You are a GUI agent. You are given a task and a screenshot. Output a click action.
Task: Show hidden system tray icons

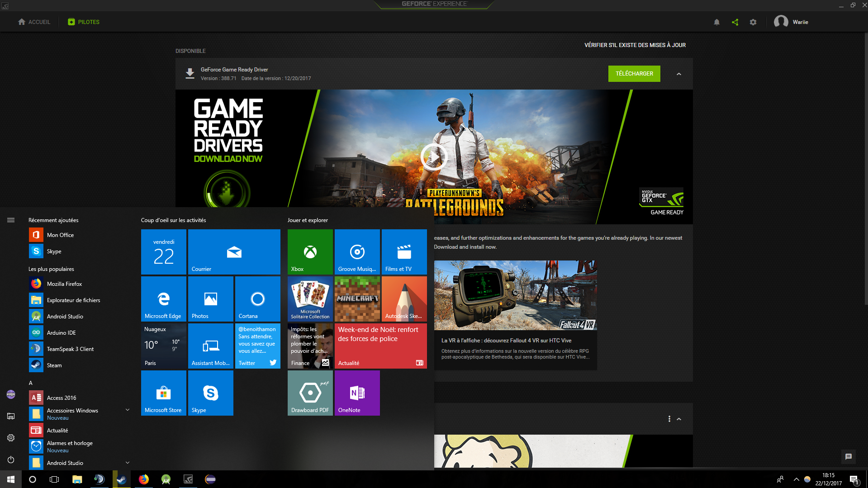(x=796, y=479)
